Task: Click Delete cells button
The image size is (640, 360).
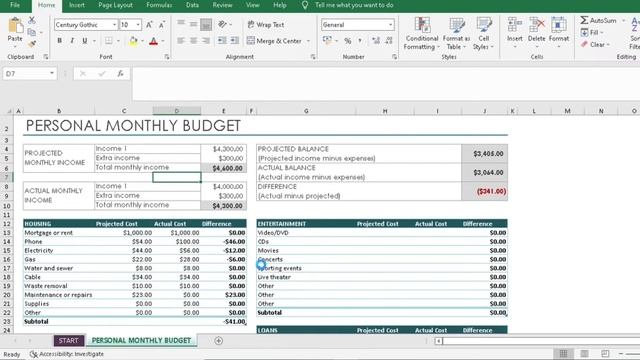Action: 537,33
